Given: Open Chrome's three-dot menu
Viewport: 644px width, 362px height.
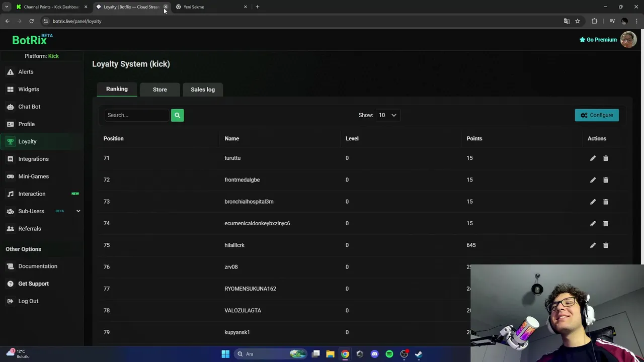Looking at the screenshot, I should pyautogui.click(x=636, y=21).
